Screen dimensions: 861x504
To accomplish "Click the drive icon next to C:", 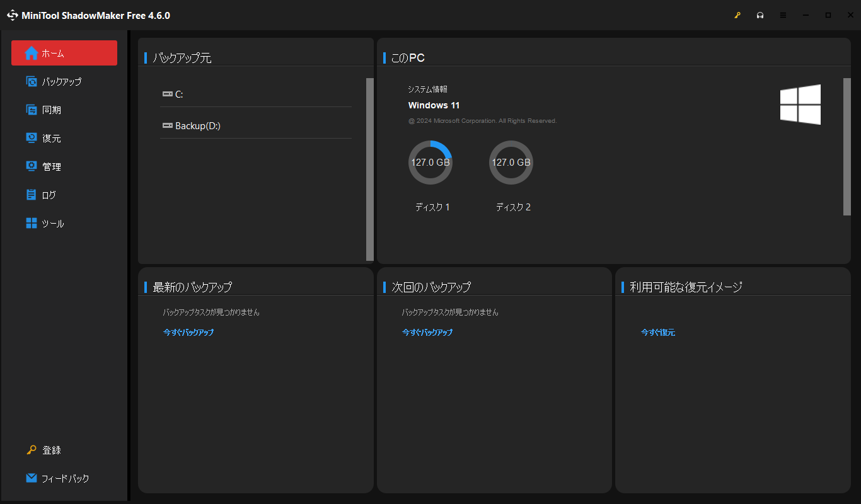I will pyautogui.click(x=167, y=94).
